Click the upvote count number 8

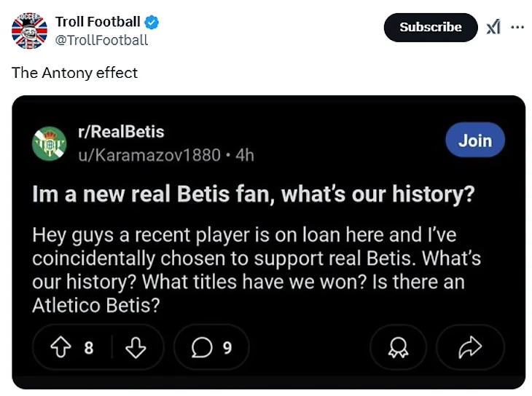pyautogui.click(x=89, y=348)
